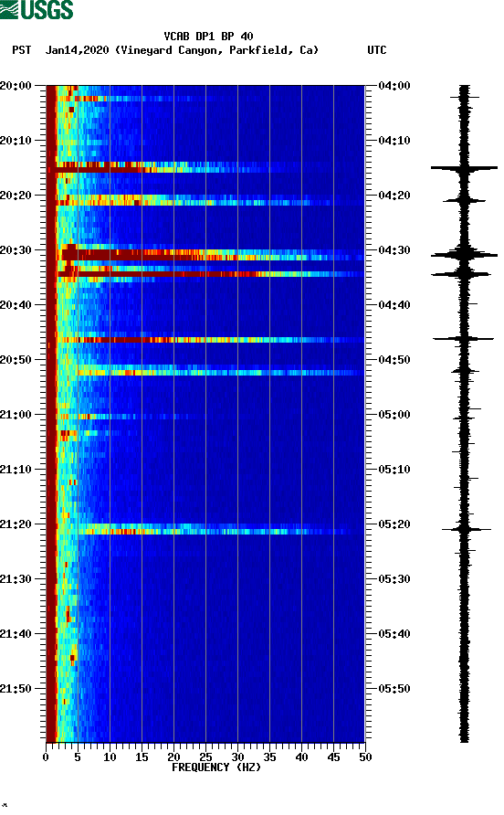Click the 20:20 PST time label
The height and width of the screenshot is (815, 504).
click(x=16, y=196)
